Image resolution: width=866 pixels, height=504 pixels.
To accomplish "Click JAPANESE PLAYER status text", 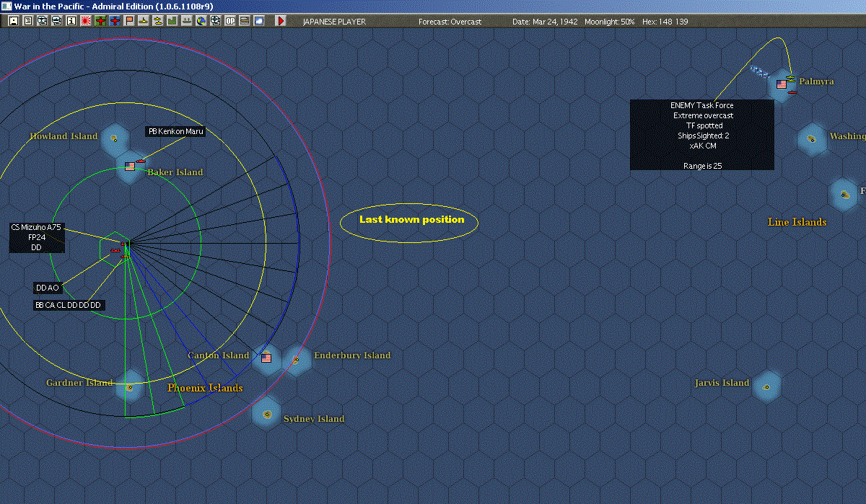I will [x=334, y=22].
